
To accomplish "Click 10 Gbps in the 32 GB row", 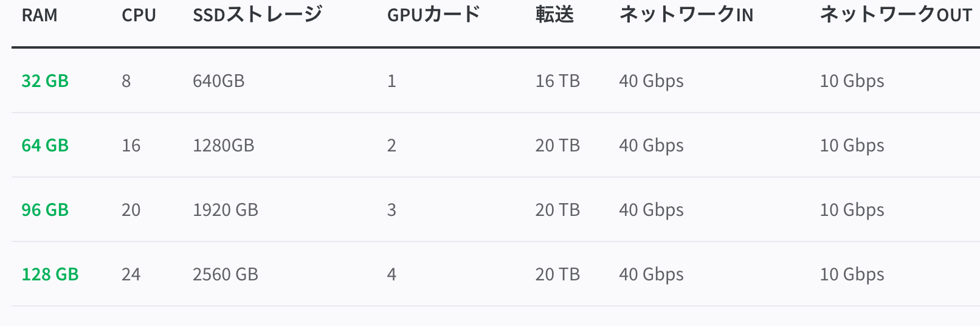I will tap(852, 81).
